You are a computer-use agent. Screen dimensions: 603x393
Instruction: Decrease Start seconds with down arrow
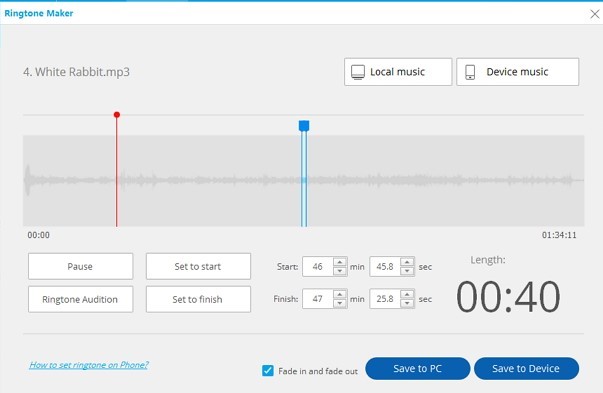(407, 271)
